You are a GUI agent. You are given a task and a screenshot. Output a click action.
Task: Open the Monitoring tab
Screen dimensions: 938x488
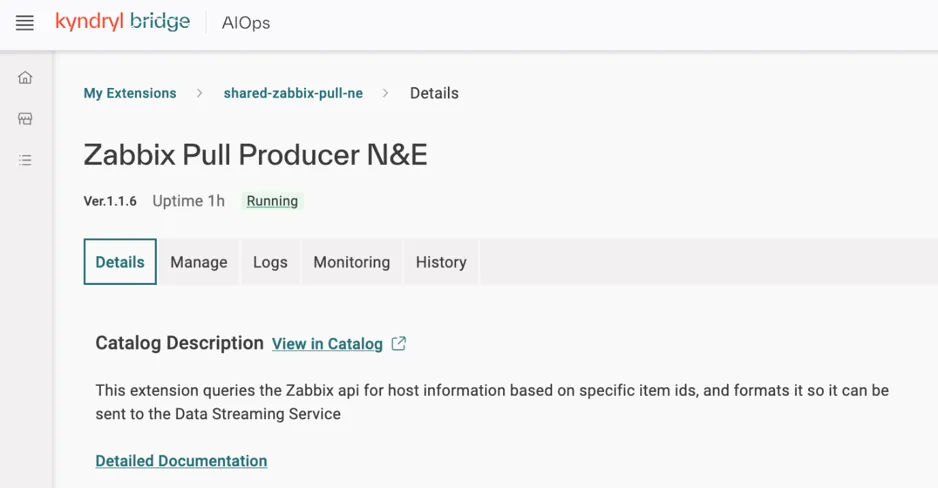(x=352, y=262)
